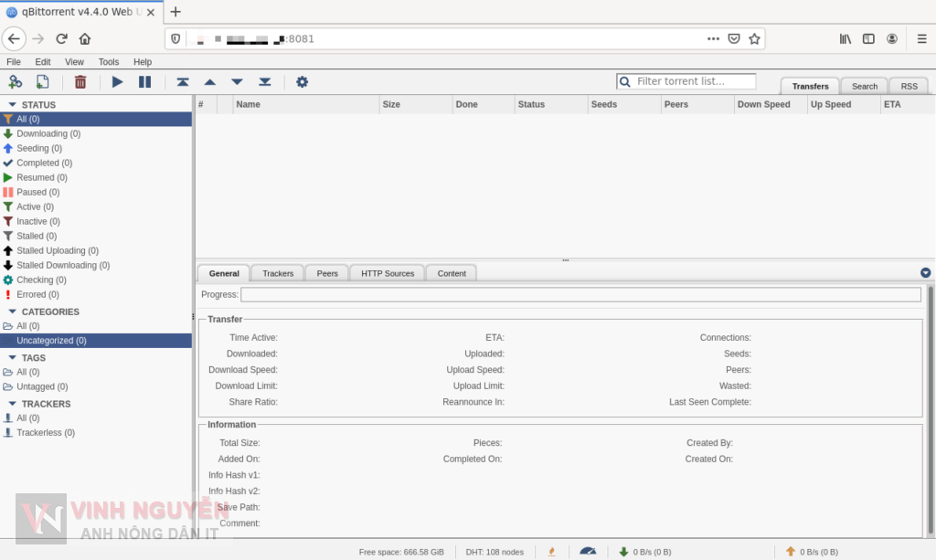Screen dimensions: 936x560
Task: Toggle alternative speed limits in status bar
Action: click(551, 551)
